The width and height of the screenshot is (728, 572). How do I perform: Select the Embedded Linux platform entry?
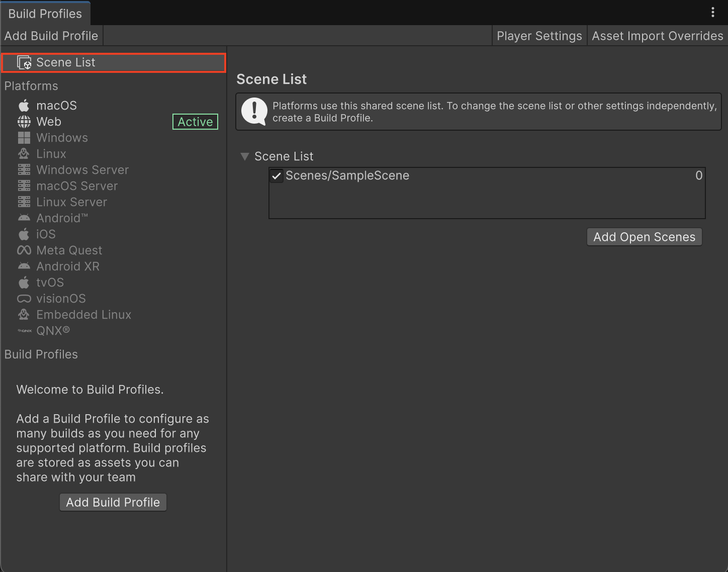tap(83, 315)
